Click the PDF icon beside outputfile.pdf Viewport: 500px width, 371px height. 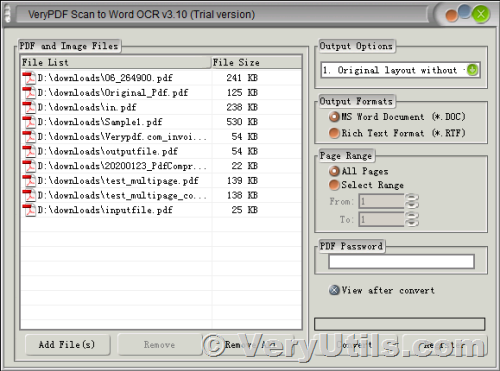pos(29,151)
